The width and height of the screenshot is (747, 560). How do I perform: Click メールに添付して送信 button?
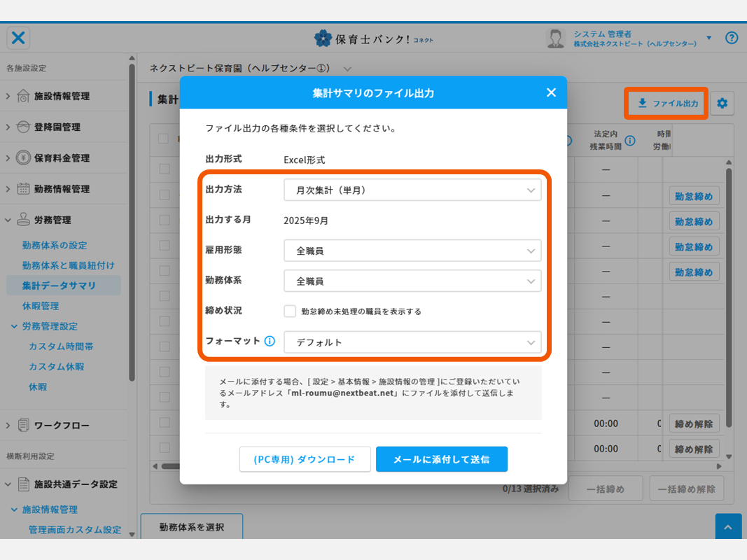[441, 459]
